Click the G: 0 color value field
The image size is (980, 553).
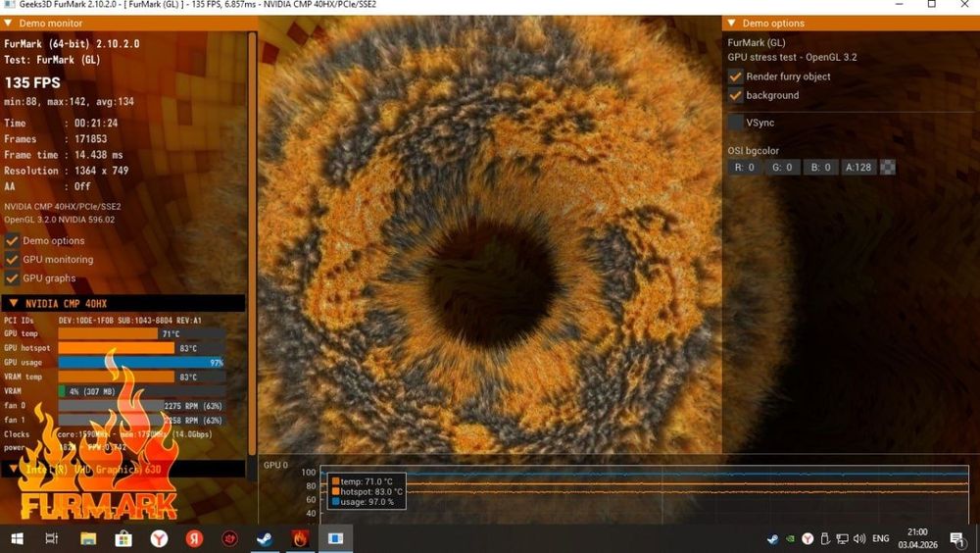pos(782,167)
